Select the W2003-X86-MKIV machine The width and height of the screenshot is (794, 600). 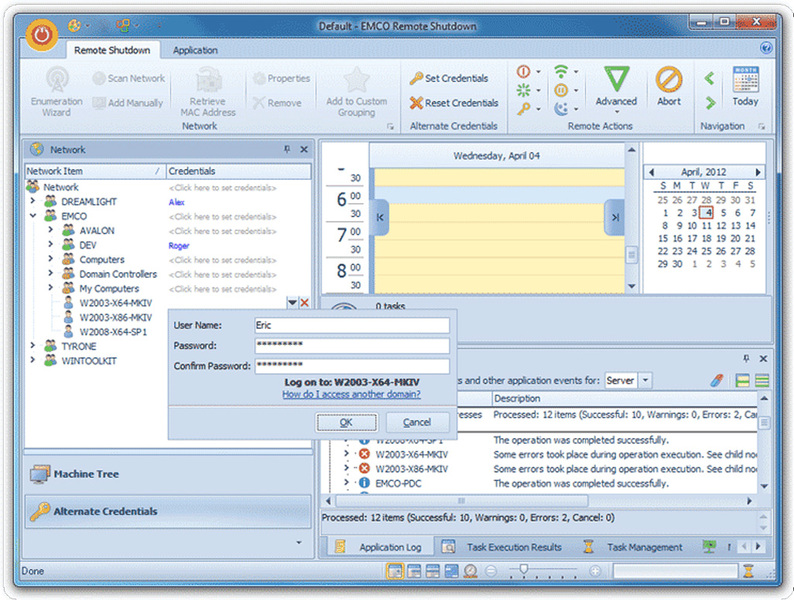point(115,317)
